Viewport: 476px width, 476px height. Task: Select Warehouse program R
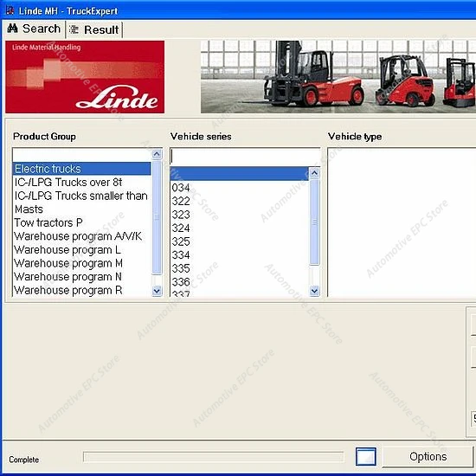coord(81,290)
